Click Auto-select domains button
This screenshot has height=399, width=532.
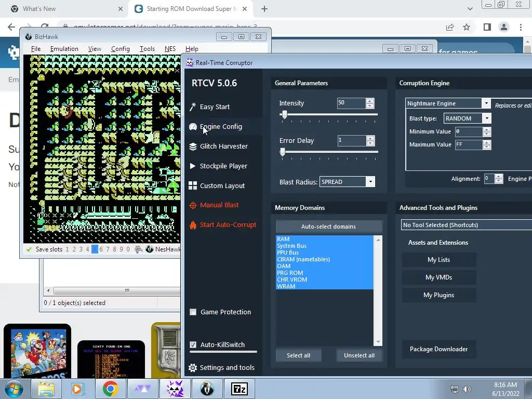click(x=329, y=227)
